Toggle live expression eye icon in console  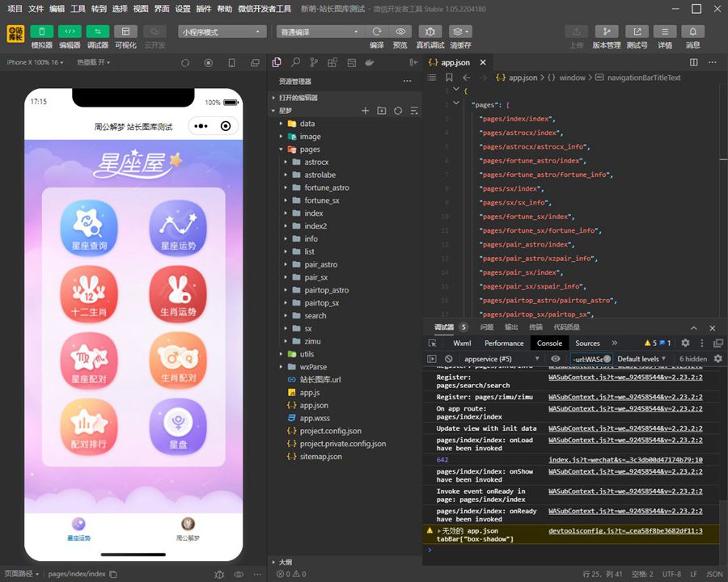(555, 359)
